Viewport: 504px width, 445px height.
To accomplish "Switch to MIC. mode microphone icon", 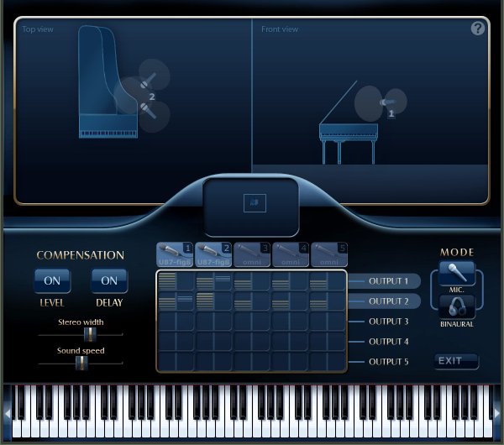I will (x=457, y=273).
